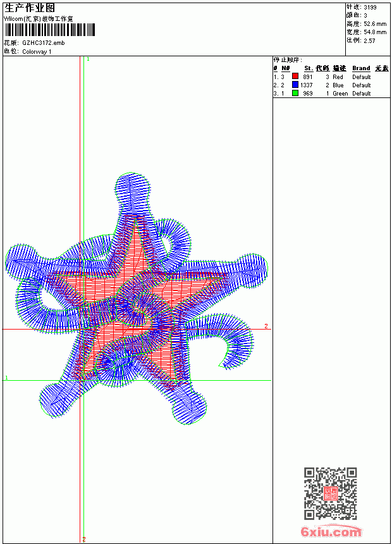The height and width of the screenshot is (544, 392).
Task: Click the Colorway 1 label
Action: coord(37,52)
